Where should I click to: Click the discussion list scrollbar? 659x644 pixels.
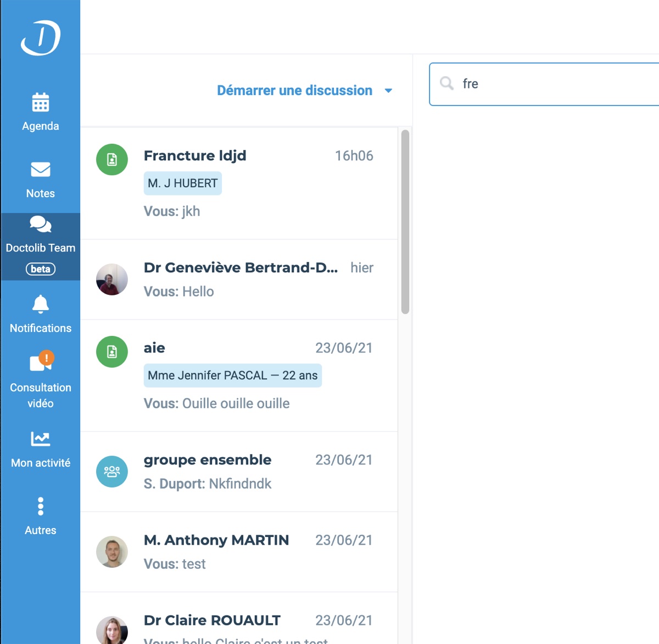(405, 222)
